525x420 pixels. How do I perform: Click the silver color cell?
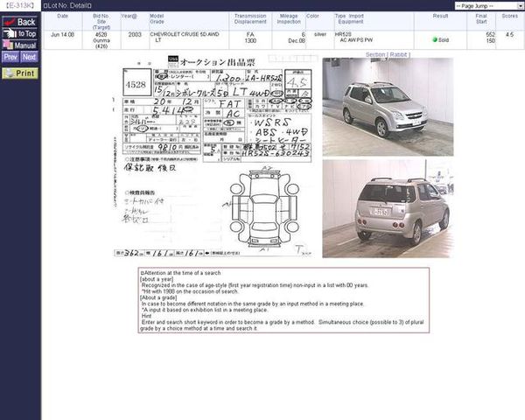point(320,34)
